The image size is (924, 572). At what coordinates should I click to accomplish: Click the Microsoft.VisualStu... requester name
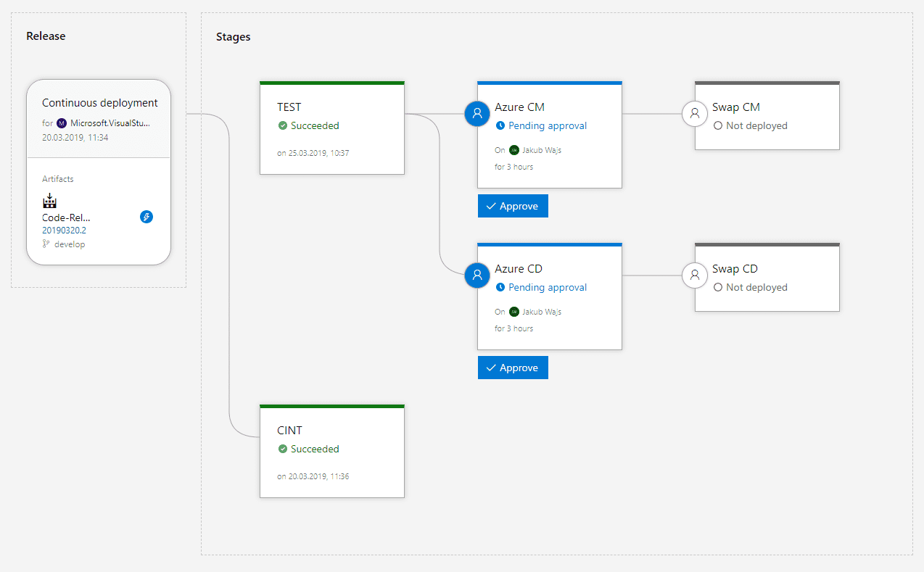[110, 123]
